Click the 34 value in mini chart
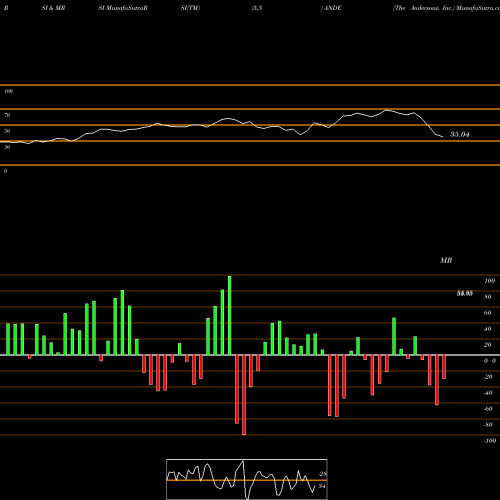Viewport: 500px width, 500px height. [322, 486]
